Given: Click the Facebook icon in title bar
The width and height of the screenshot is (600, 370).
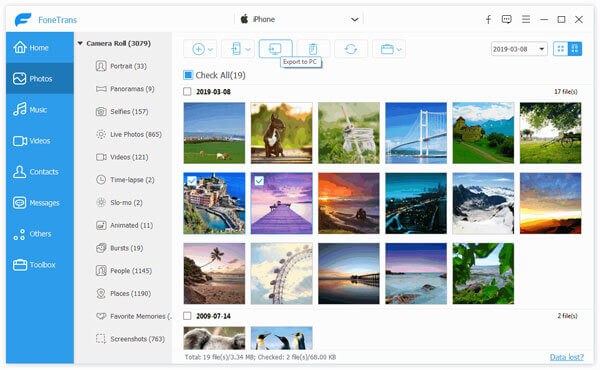Looking at the screenshot, I should coord(488,19).
